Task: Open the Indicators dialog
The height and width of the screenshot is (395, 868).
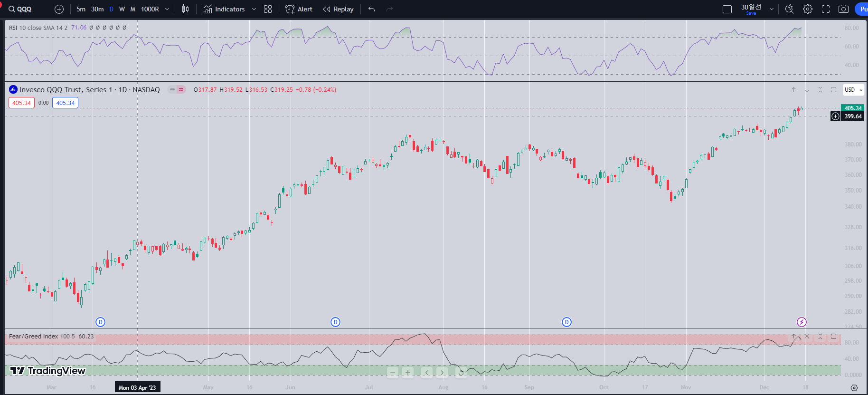Action: pyautogui.click(x=224, y=9)
